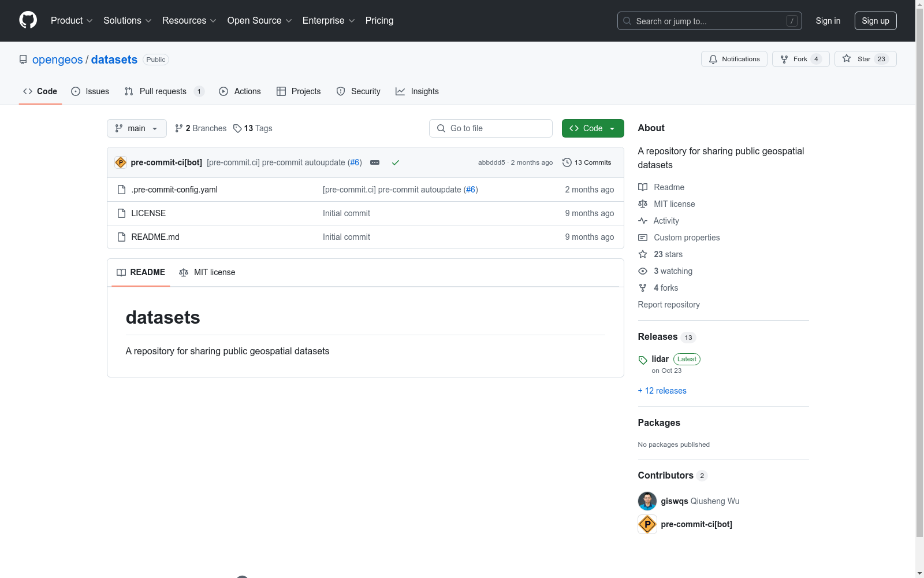Image resolution: width=924 pixels, height=578 pixels.
Task: Click the pre-commit-ci bot avatar in commit bar
Action: [121, 162]
